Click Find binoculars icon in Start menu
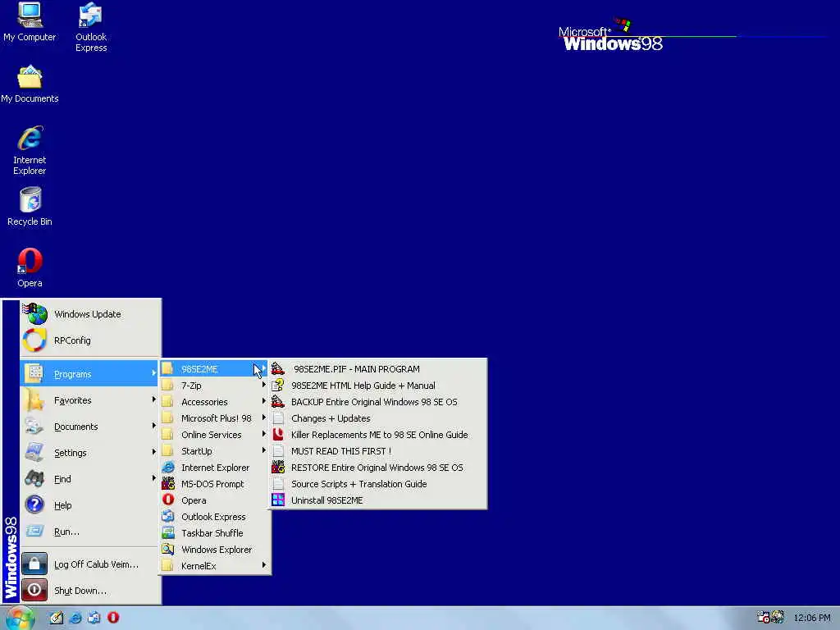The height and width of the screenshot is (630, 840). pos(34,478)
